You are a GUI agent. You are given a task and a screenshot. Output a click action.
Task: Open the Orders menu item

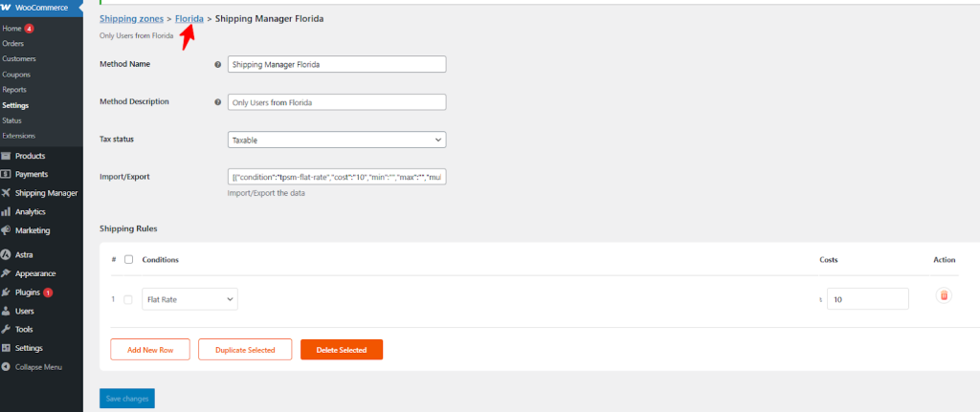click(x=13, y=43)
